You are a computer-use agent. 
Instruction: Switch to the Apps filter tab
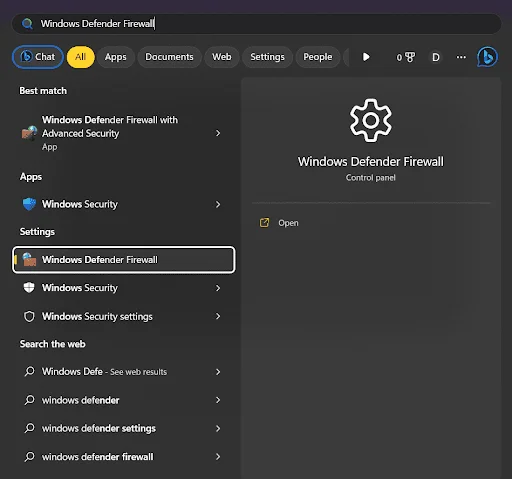116,57
